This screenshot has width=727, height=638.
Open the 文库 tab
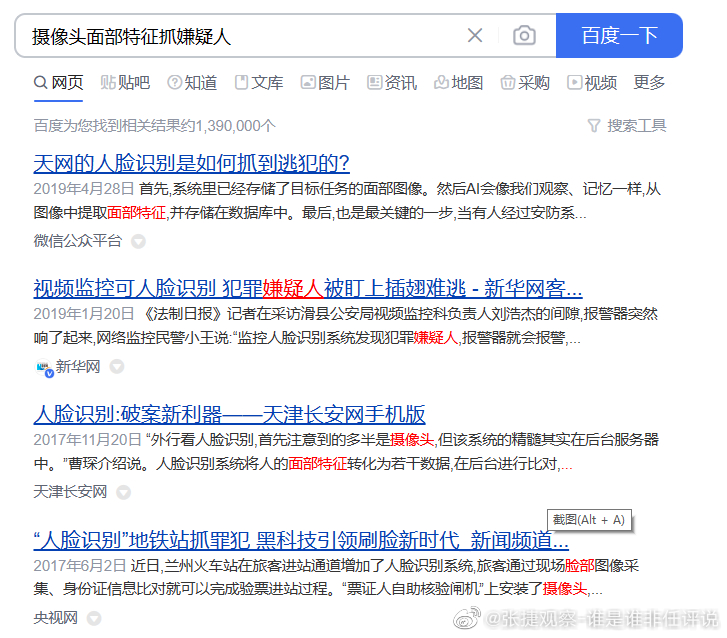click(259, 83)
